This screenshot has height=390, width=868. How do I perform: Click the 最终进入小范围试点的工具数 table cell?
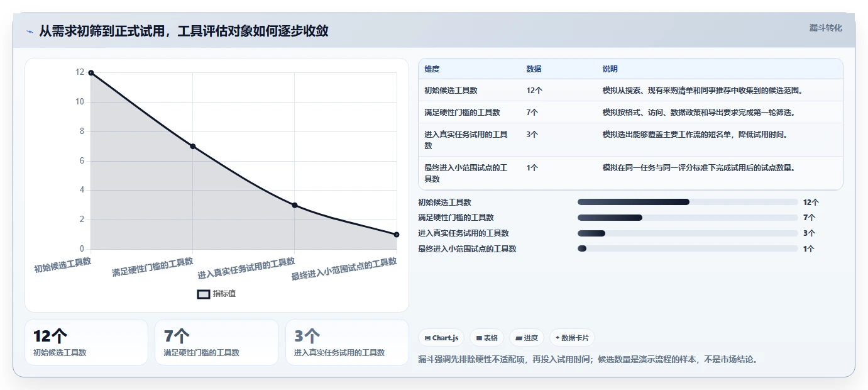[x=466, y=173]
